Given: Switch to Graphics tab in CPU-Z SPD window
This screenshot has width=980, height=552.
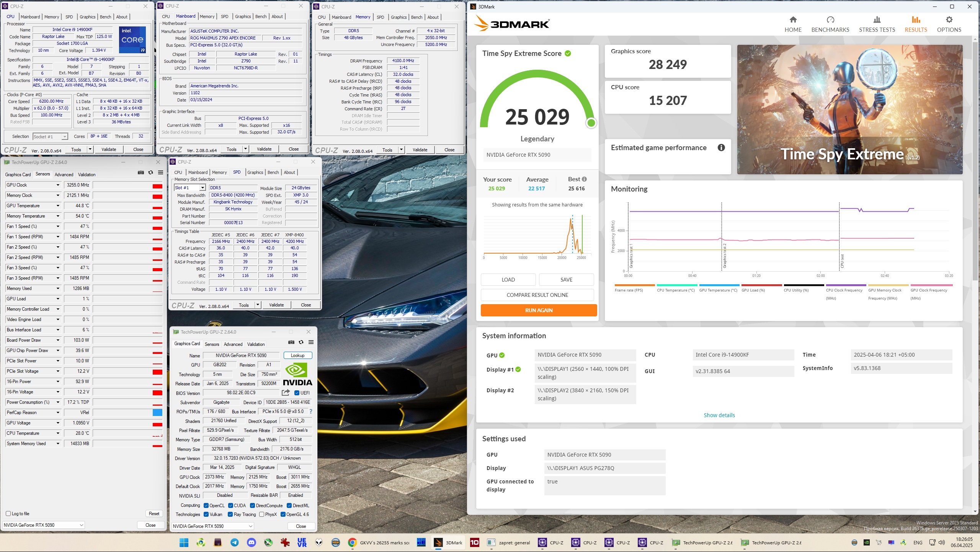Looking at the screenshot, I should tap(255, 172).
